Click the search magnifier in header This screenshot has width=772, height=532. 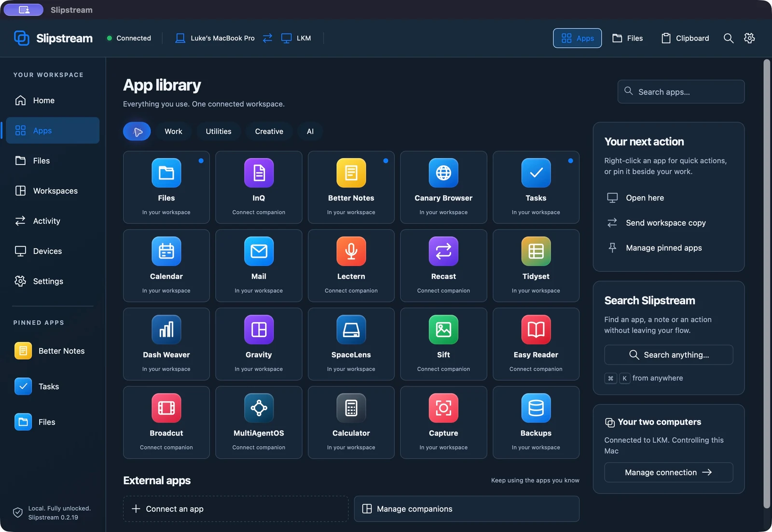click(x=728, y=38)
